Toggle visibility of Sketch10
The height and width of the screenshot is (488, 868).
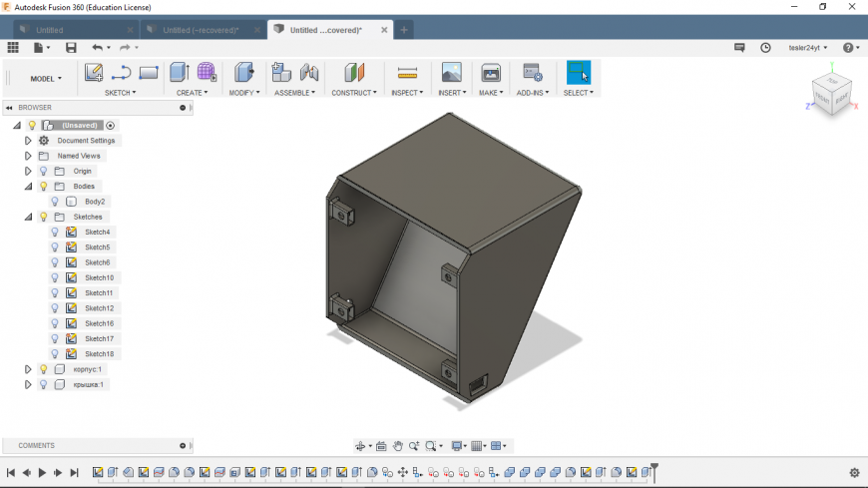55,277
